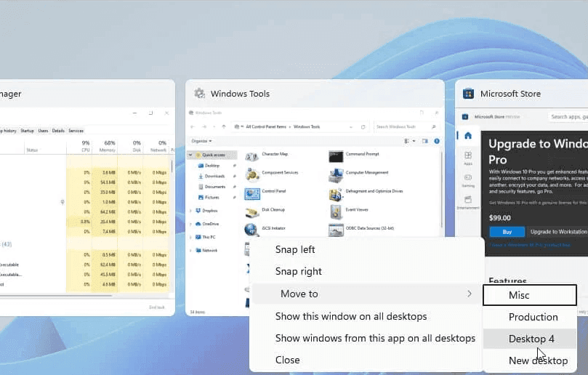Go to Home in Microsoft Store sidebar
588x375 pixels.
[x=468, y=136]
